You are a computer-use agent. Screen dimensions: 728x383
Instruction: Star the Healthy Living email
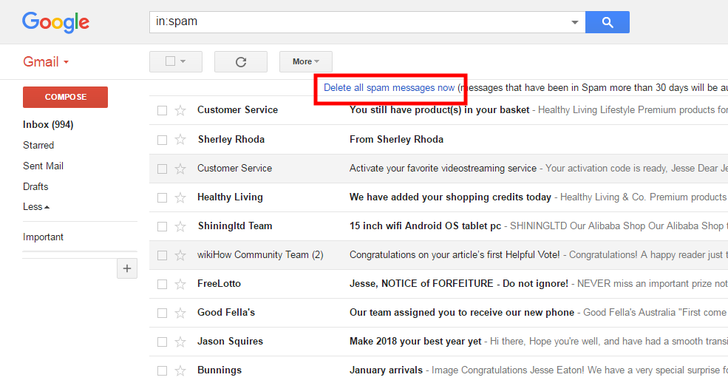[180, 197]
